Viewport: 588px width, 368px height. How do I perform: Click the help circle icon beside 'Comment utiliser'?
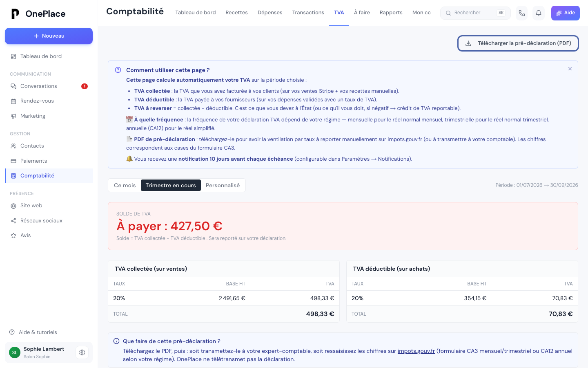(118, 70)
